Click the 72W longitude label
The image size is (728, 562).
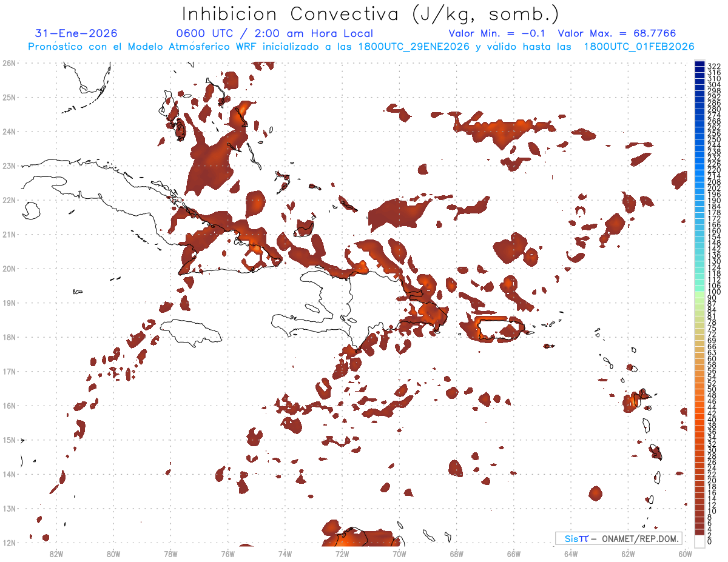click(x=342, y=554)
